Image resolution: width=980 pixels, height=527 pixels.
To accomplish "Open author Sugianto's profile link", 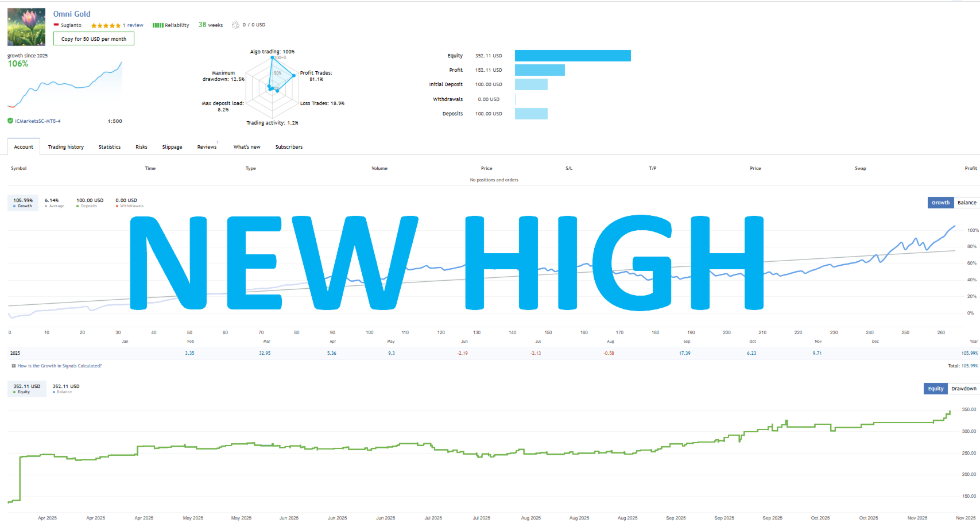I will coord(71,25).
